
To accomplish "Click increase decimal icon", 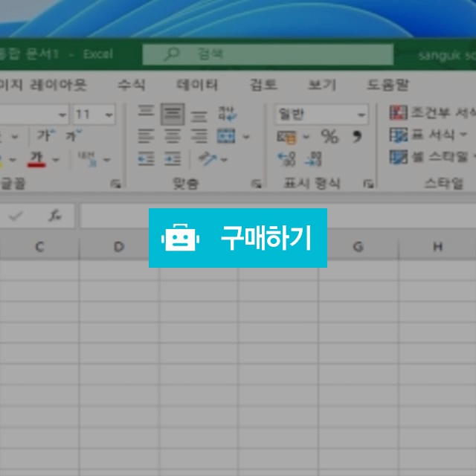I will point(286,159).
